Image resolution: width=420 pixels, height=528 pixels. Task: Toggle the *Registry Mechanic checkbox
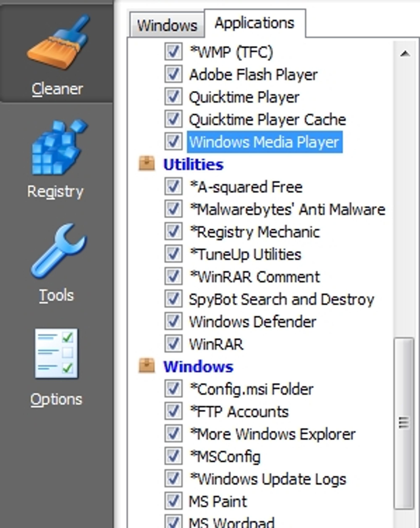click(173, 231)
